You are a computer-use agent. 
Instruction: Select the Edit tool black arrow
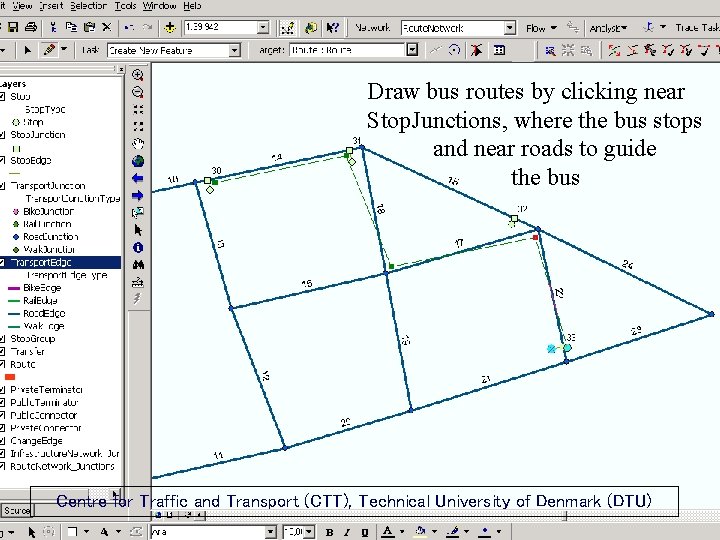pos(27,50)
